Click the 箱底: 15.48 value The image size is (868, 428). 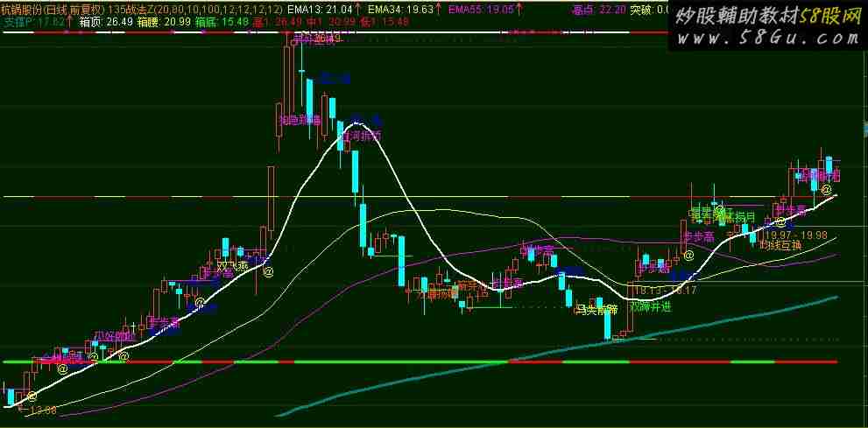click(222, 22)
